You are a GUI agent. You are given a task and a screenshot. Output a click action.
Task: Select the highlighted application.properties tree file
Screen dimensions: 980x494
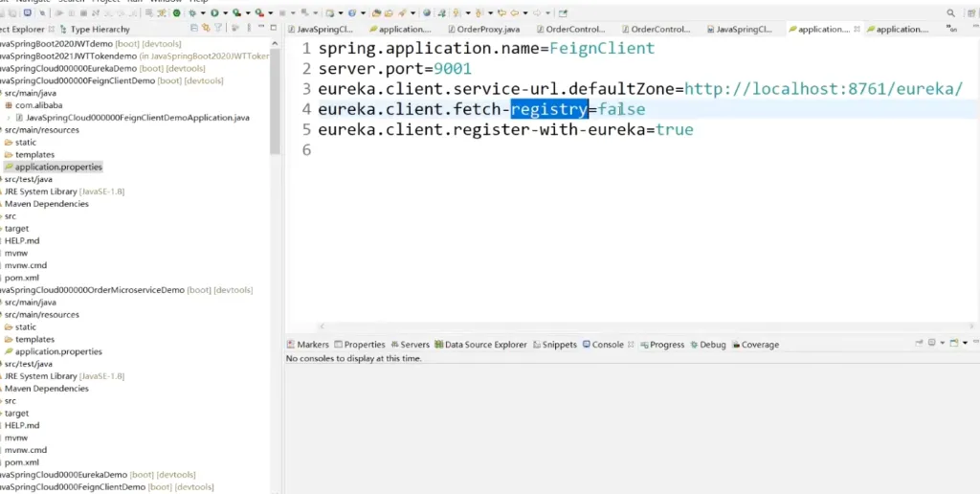tap(54, 167)
